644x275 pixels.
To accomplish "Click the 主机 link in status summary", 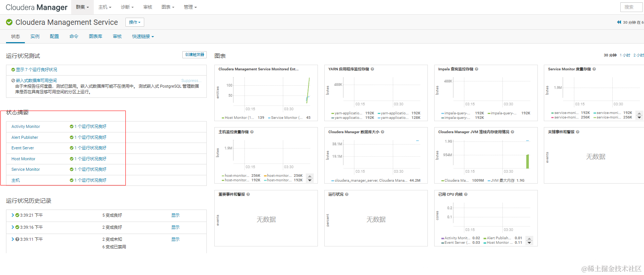I will pos(15,181).
